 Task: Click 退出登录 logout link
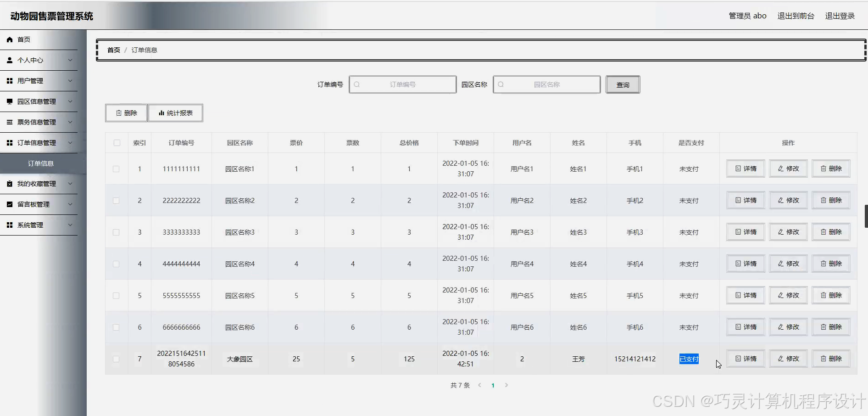pos(840,16)
